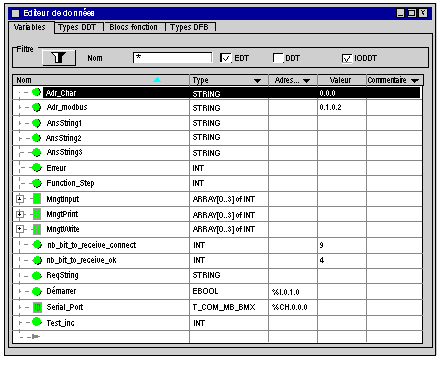Expand the MngtWrite array
Image resolution: width=440 pixels, height=368 pixels.
pos(20,229)
